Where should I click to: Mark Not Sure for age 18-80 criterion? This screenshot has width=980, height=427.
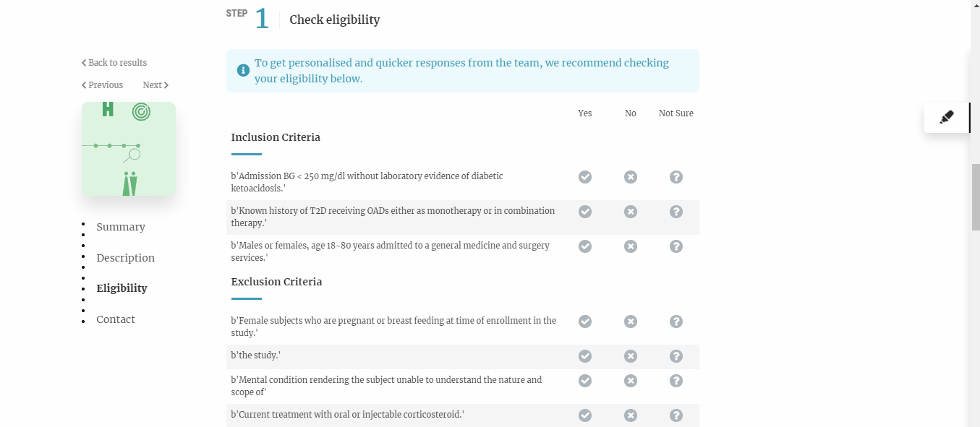click(676, 246)
